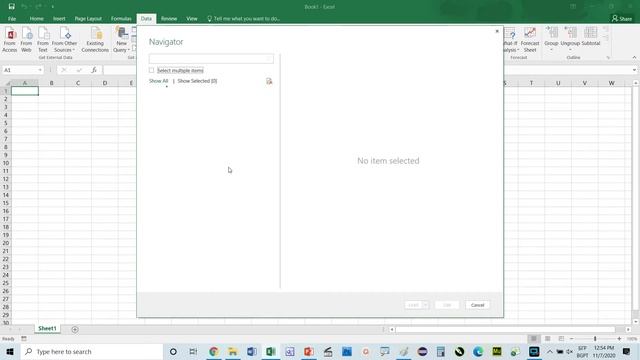Screen dimensions: 640x360
Task: Show hidden system tray icons
Action: (549, 351)
